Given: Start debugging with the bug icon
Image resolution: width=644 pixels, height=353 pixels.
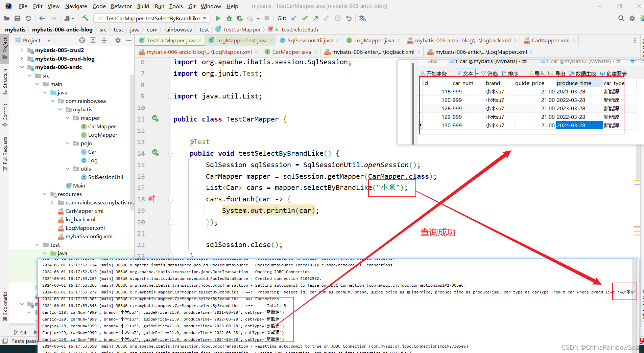Looking at the screenshot, I should (x=229, y=18).
